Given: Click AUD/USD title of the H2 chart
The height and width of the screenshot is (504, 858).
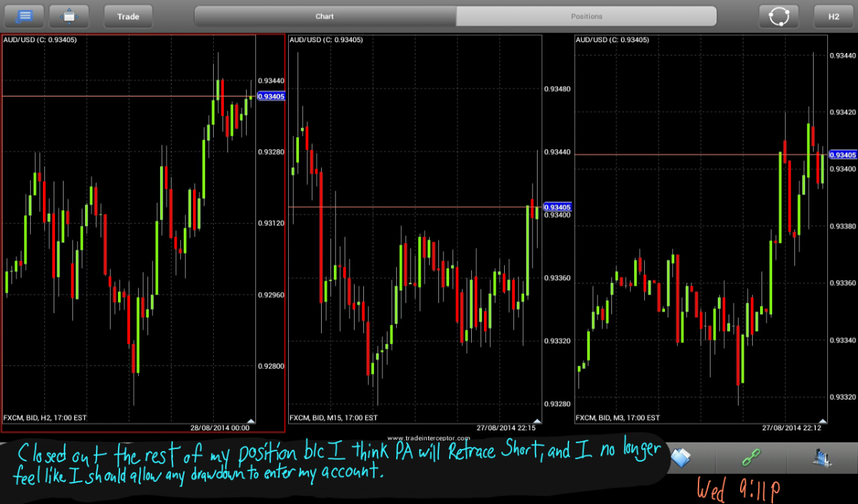Looking at the screenshot, I should (x=40, y=40).
